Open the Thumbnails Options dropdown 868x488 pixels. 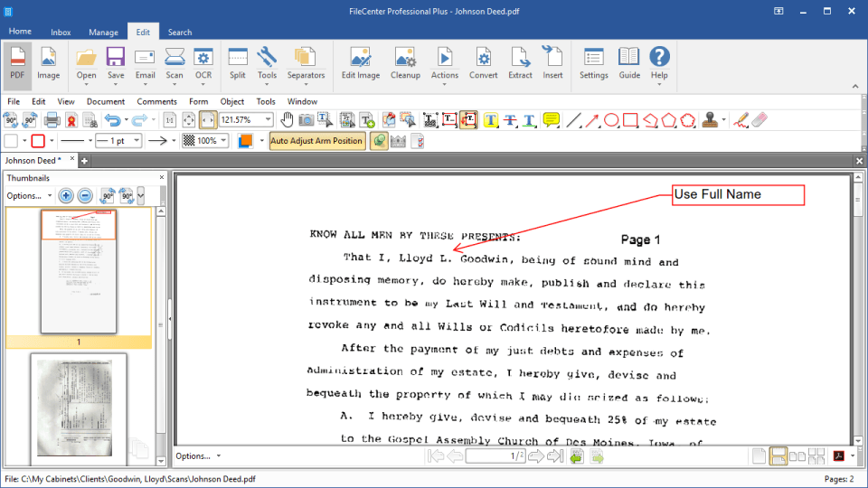[28, 195]
